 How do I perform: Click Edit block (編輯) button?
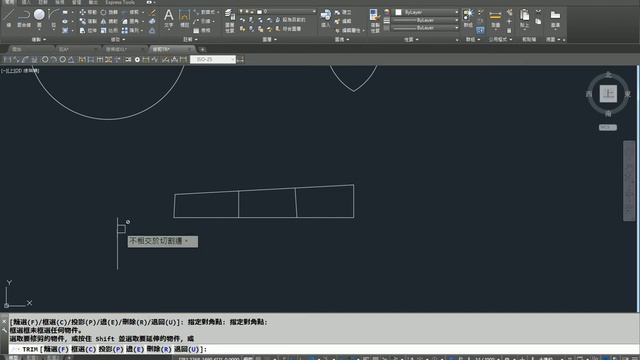click(x=343, y=21)
